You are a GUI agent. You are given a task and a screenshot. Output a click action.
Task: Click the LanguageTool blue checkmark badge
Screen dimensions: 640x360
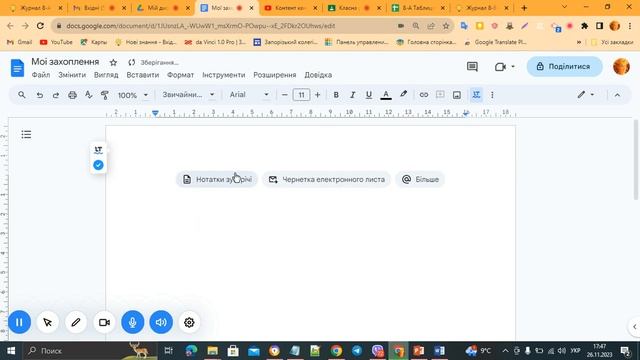pyautogui.click(x=98, y=165)
